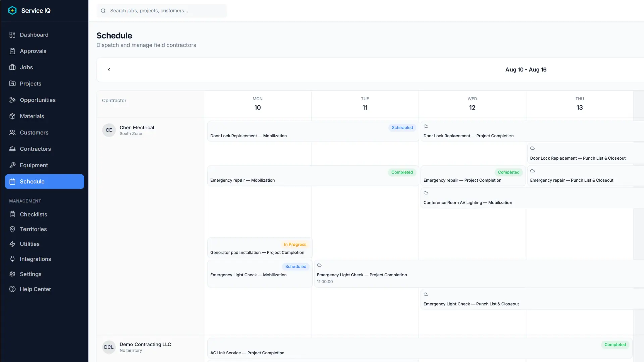Click the Equipment wrench icon

point(12,165)
